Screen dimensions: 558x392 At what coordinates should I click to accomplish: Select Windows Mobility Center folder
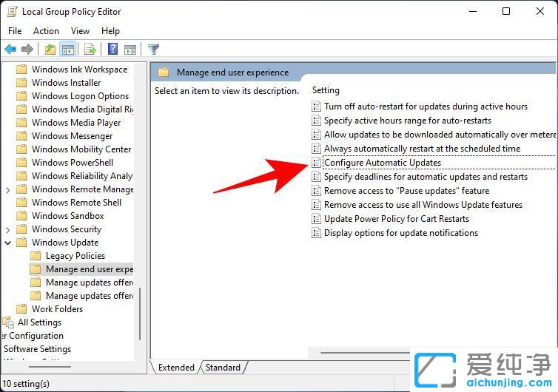(81, 149)
